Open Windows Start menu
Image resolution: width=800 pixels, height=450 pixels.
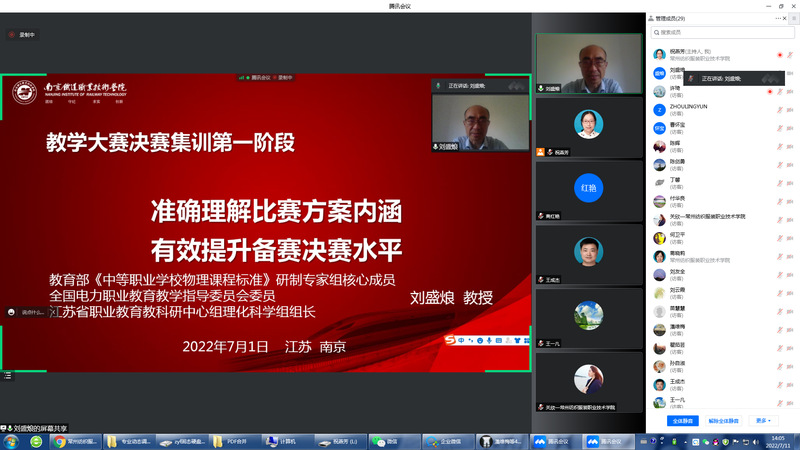point(11,441)
